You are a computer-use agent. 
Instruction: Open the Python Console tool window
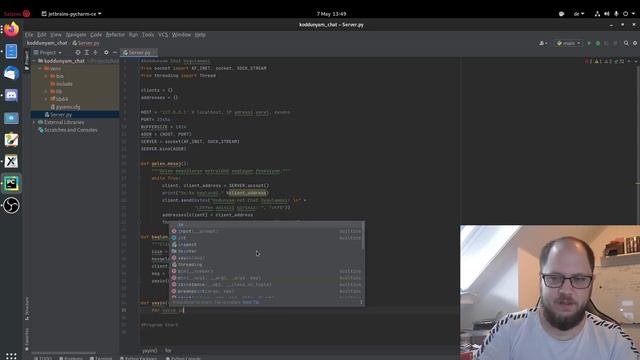coord(183,358)
